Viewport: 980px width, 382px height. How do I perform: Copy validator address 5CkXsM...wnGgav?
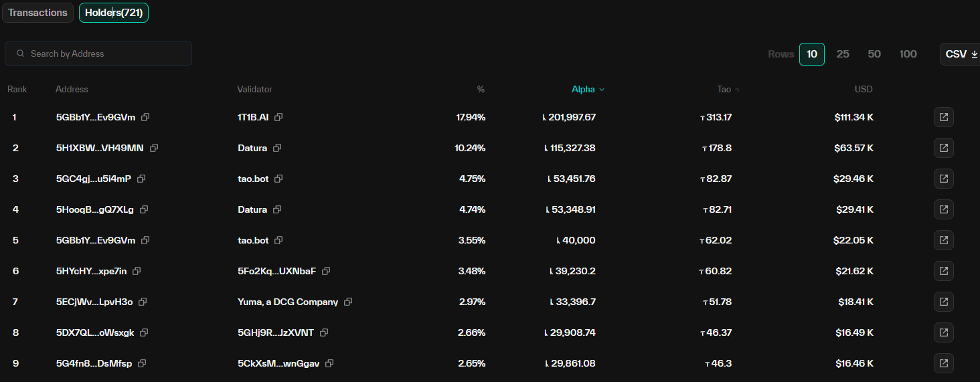[x=329, y=363]
